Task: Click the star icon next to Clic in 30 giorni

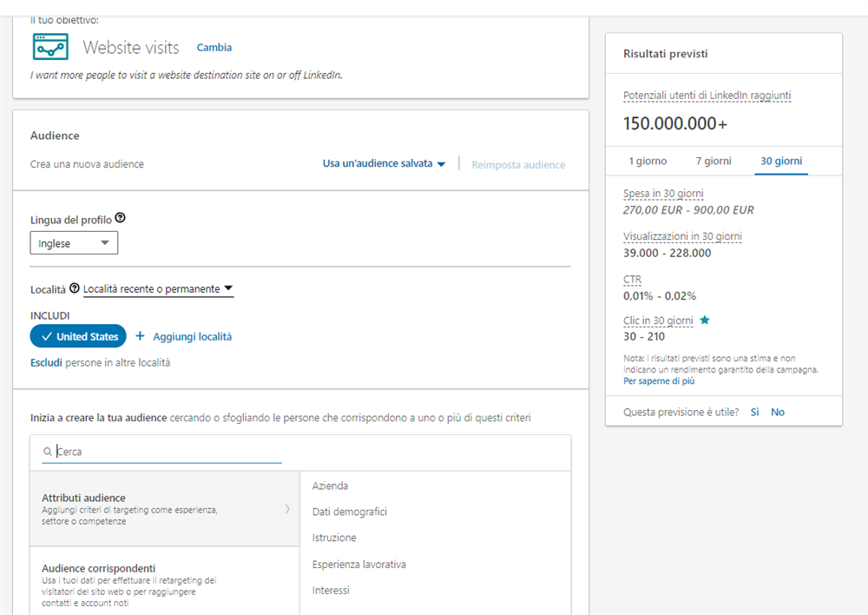Action: (705, 321)
